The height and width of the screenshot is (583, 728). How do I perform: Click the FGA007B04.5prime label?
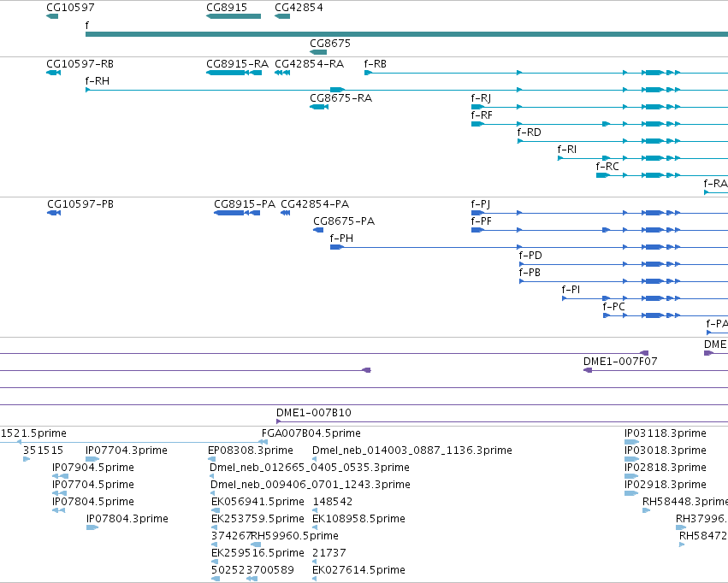(x=311, y=433)
